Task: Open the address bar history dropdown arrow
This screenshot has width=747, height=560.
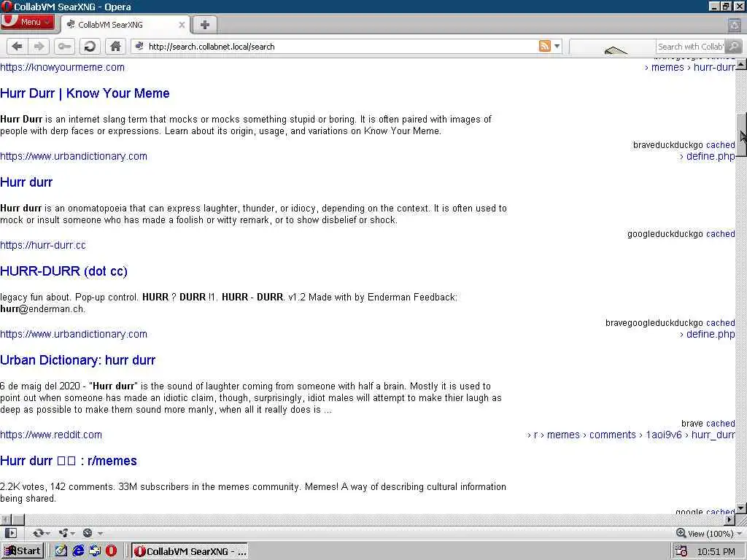Action: (x=557, y=46)
